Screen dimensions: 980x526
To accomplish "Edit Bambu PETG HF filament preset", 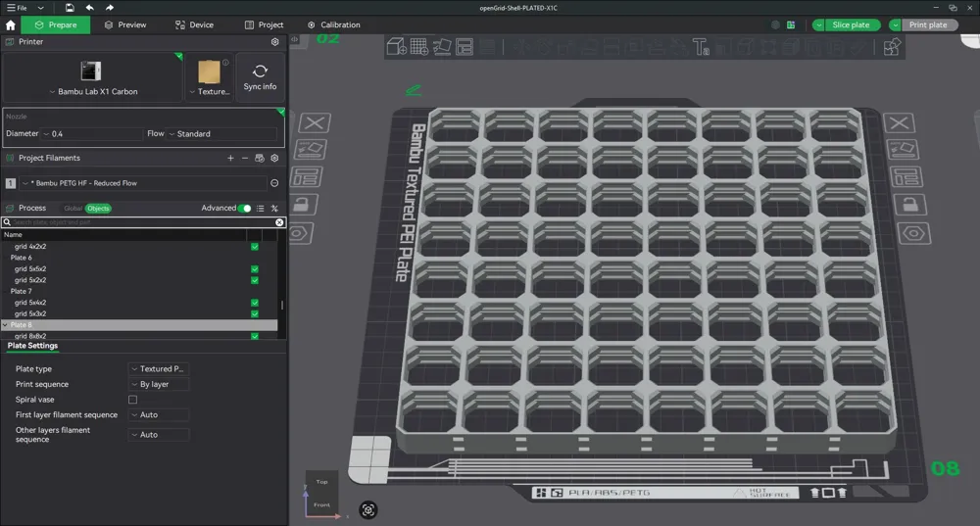I will pos(274,183).
